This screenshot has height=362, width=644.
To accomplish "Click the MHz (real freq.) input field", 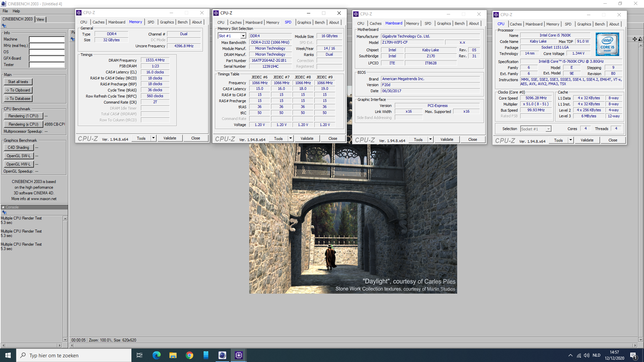I will (47, 46).
